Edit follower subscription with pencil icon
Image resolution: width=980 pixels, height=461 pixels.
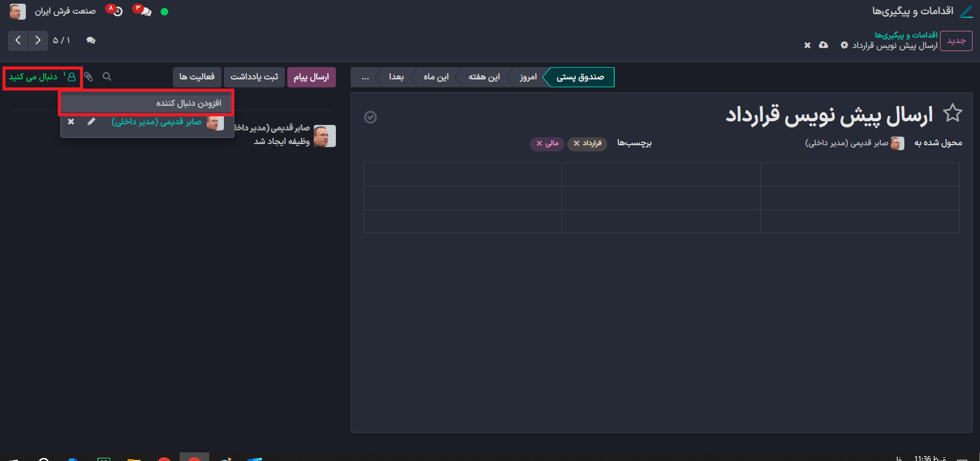coord(91,122)
